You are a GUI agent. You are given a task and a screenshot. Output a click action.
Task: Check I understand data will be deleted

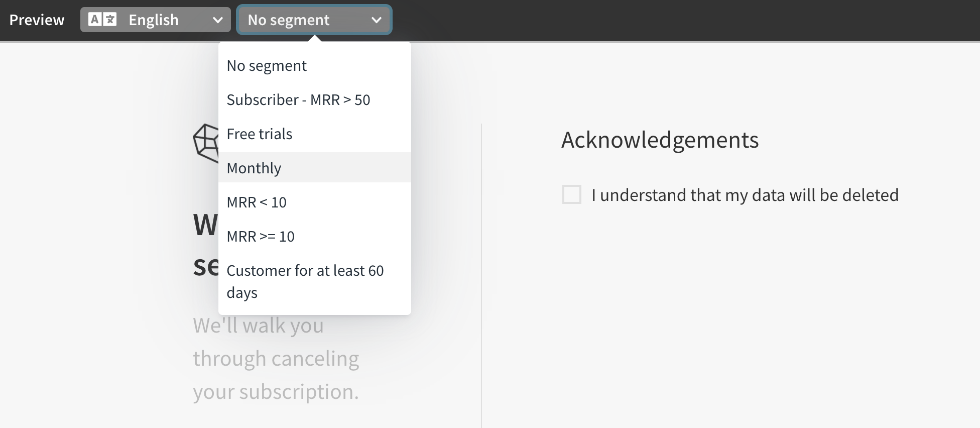click(572, 194)
